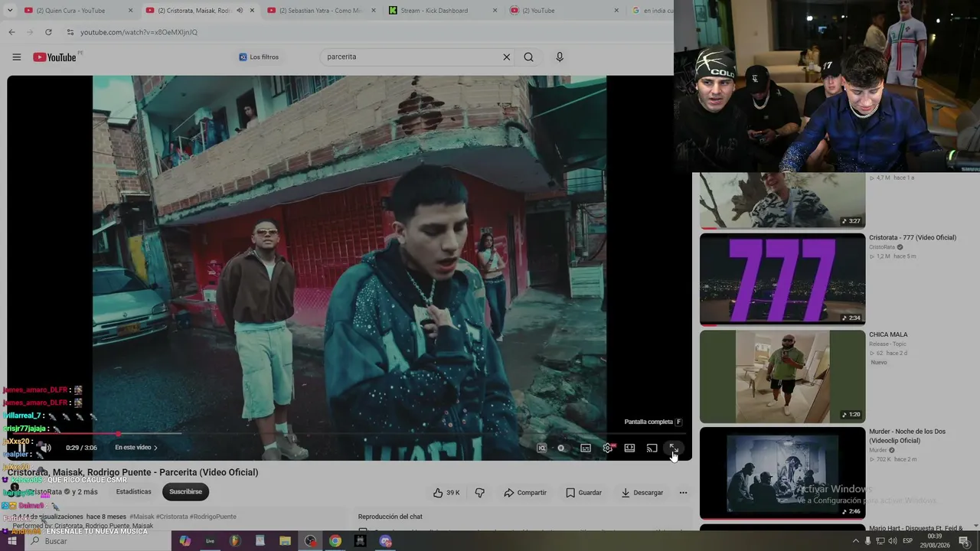Click the address bar URL
Viewport: 980px width, 551px height.
pyautogui.click(x=139, y=32)
